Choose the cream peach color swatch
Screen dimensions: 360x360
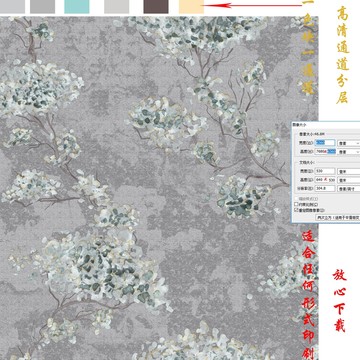pos(191,6)
